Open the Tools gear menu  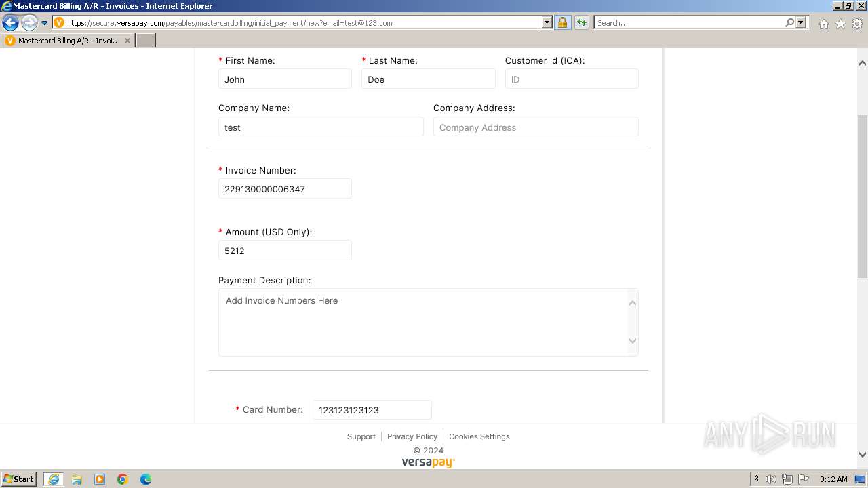click(x=857, y=24)
